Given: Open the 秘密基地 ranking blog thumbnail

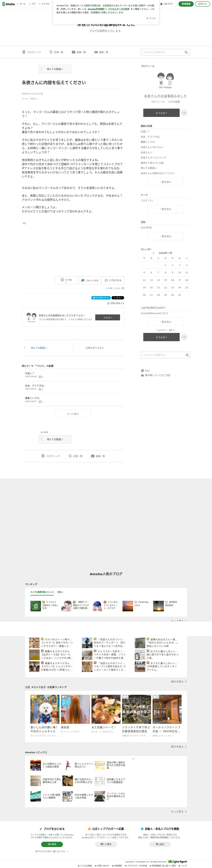Looking at the screenshot, I should [x=158, y=606].
